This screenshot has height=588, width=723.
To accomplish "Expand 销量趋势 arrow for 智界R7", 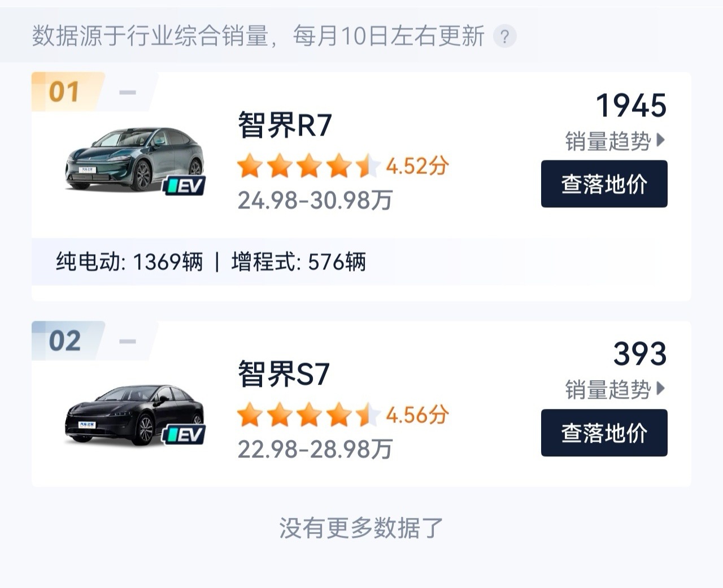I will coord(661,140).
